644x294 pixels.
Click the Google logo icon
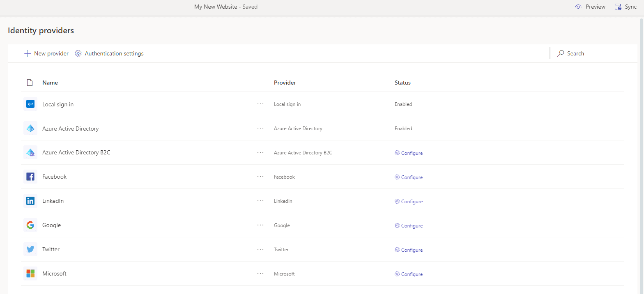pos(30,225)
